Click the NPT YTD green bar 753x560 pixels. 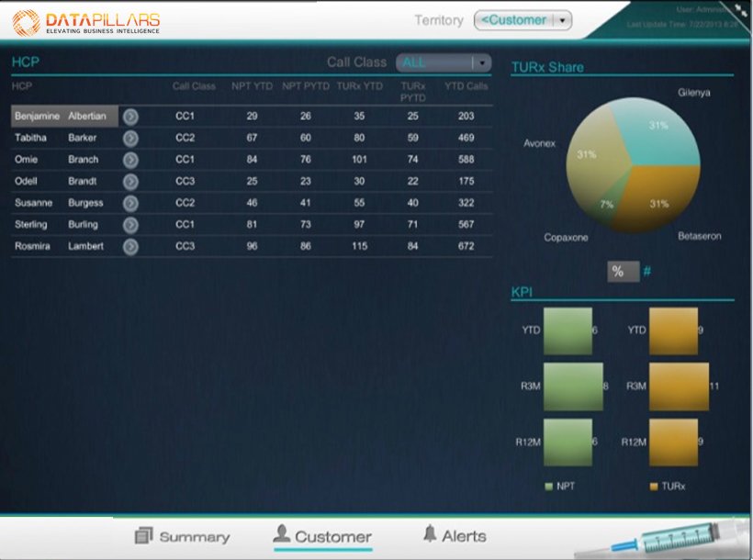click(568, 330)
